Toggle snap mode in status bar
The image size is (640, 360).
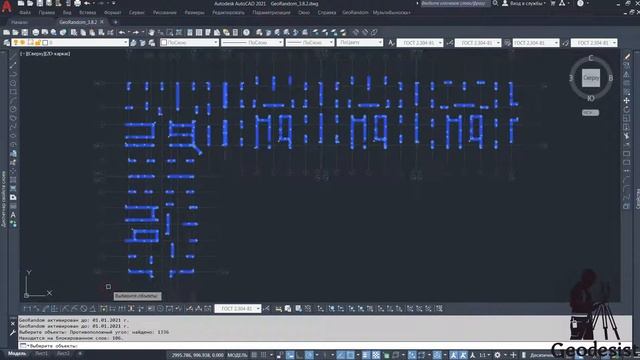[x=264, y=355]
